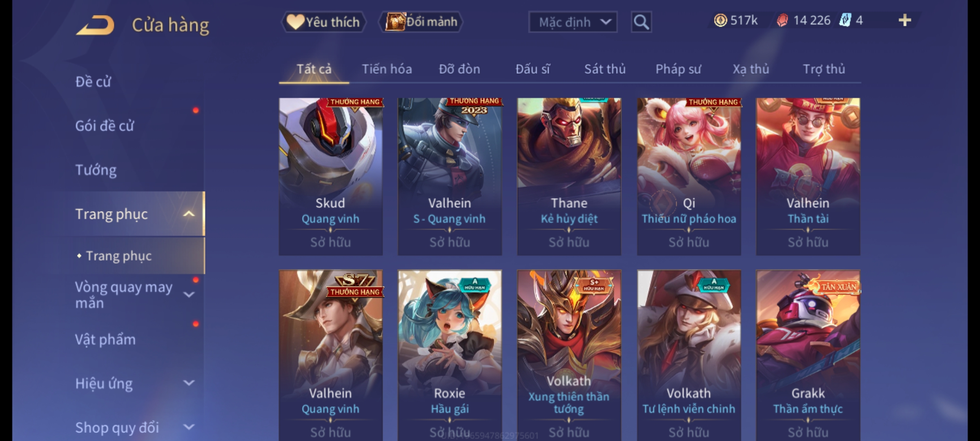Click the heart icon in Yêu thích
Viewport: 980px width, 441px height.
(295, 22)
